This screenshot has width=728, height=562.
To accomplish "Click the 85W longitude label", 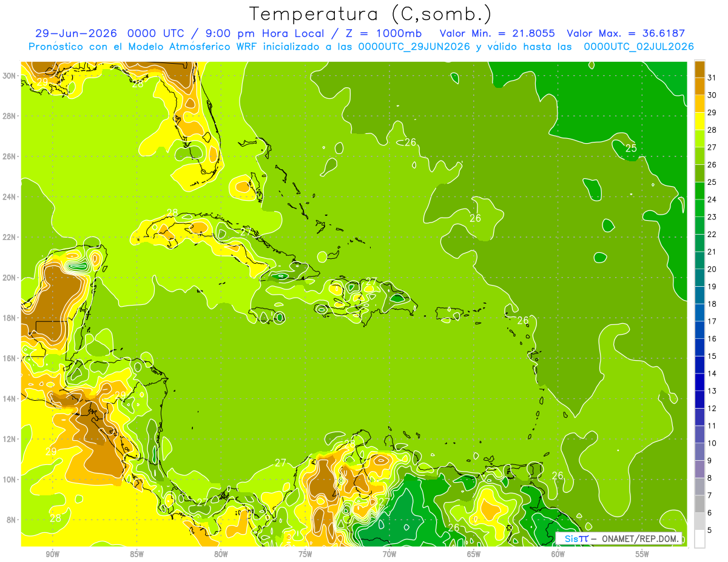I will tap(136, 554).
